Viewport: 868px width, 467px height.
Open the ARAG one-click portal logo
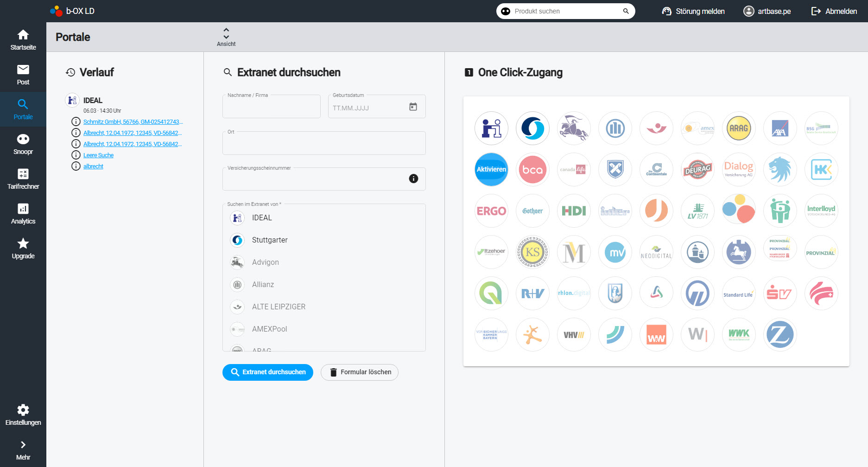click(739, 128)
